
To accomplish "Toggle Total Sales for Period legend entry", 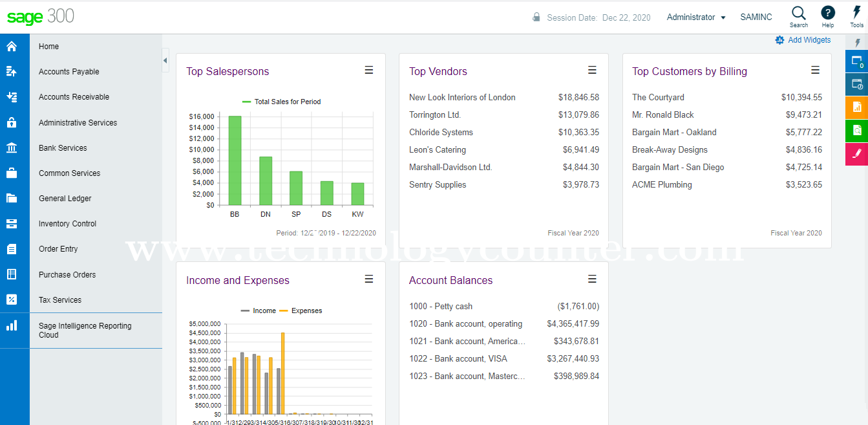I will pyautogui.click(x=282, y=102).
